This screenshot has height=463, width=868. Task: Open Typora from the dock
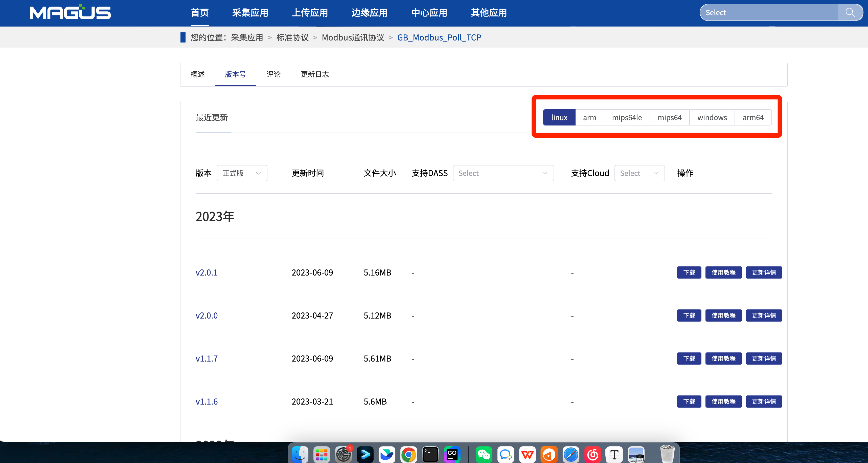coord(614,454)
